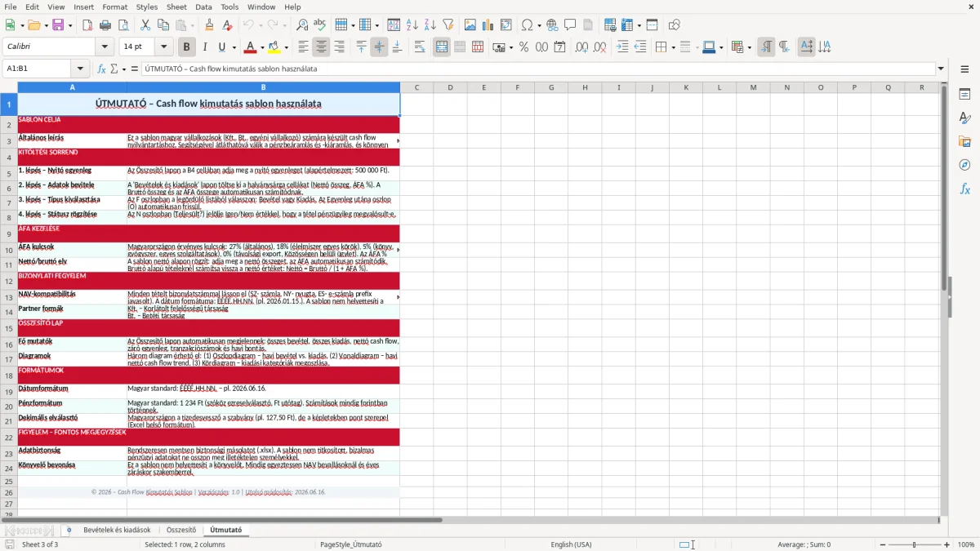Open Find & Replace tool
This screenshot has width=980, height=551.
(x=302, y=25)
